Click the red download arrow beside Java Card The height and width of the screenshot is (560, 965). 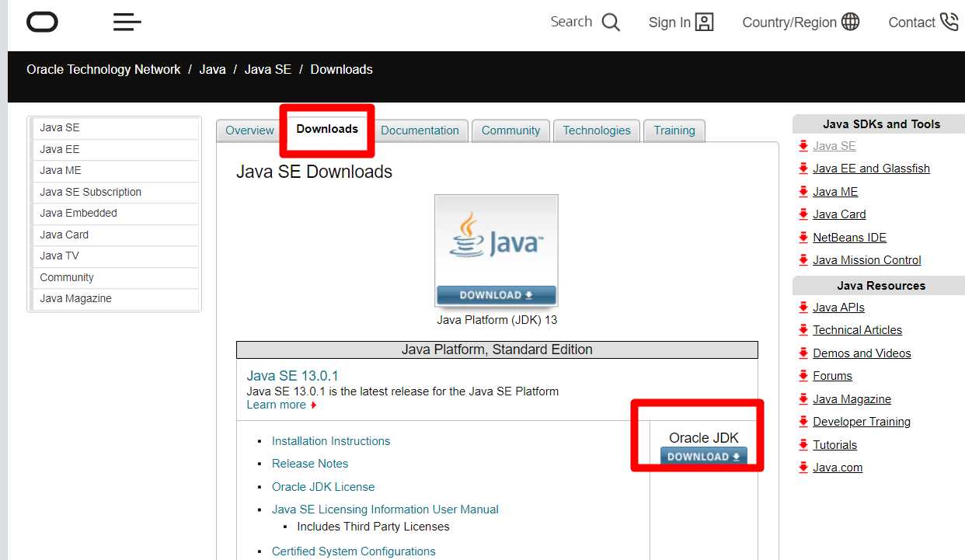(x=803, y=214)
